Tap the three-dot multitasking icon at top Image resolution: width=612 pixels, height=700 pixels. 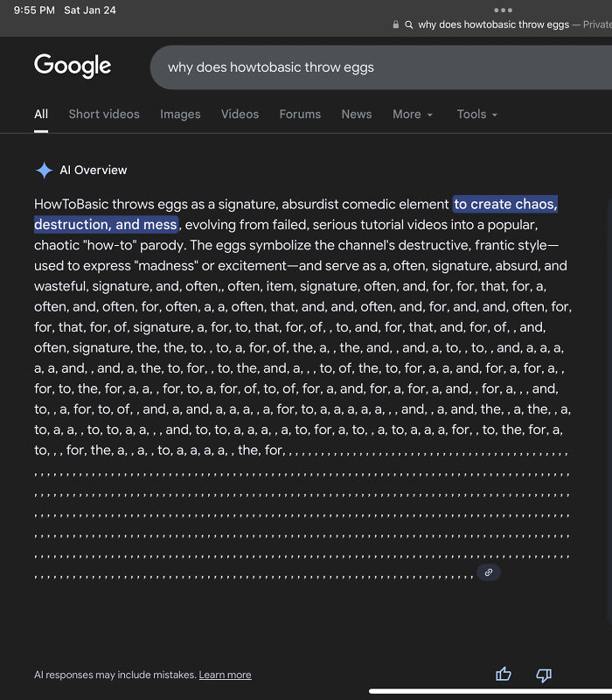click(x=504, y=10)
